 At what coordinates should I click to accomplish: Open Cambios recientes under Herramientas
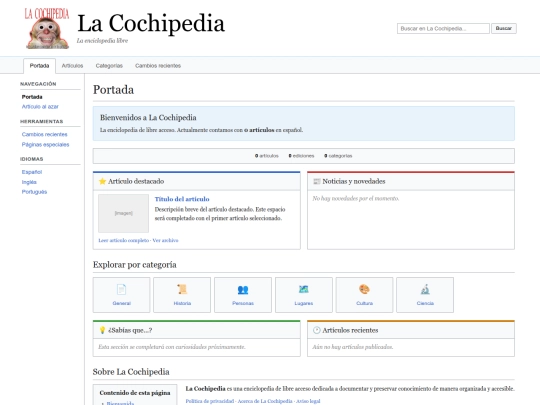(x=44, y=134)
